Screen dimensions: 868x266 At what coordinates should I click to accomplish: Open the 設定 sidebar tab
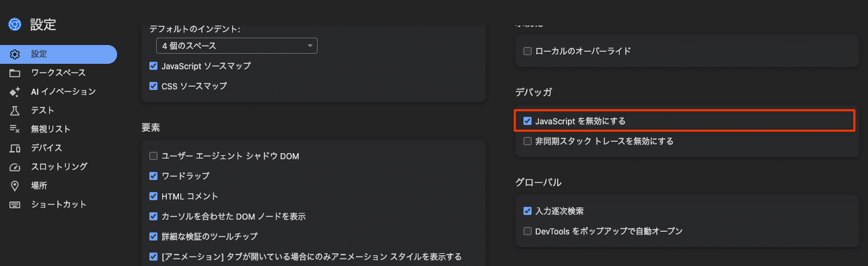coord(59,54)
